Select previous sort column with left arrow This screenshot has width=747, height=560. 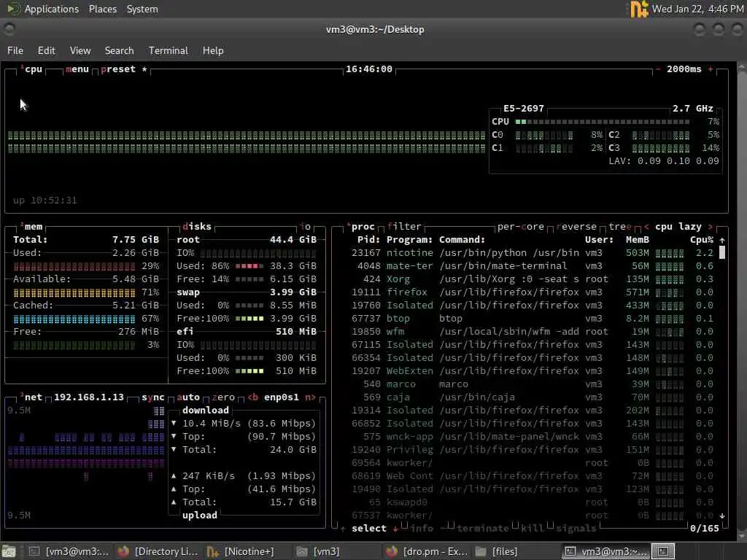(646, 227)
